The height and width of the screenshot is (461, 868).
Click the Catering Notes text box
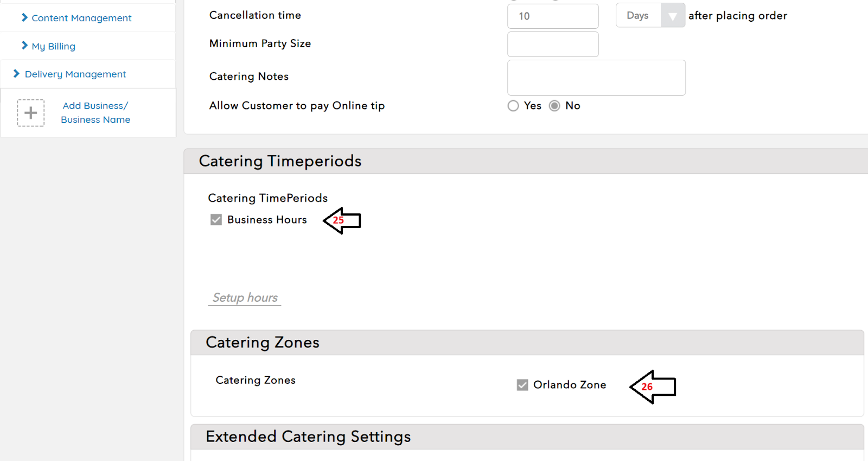pos(596,78)
